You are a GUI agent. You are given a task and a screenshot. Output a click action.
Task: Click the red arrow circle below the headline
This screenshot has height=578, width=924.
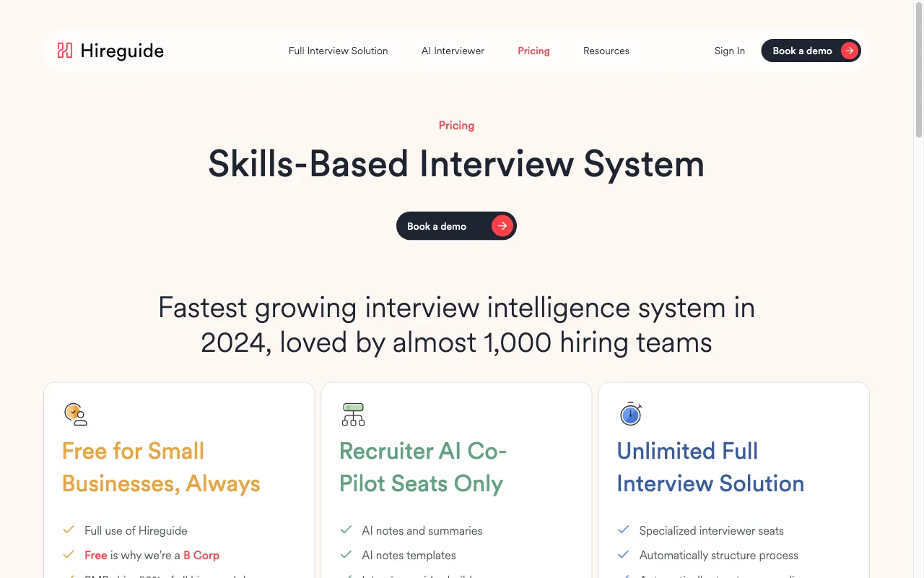tap(502, 226)
